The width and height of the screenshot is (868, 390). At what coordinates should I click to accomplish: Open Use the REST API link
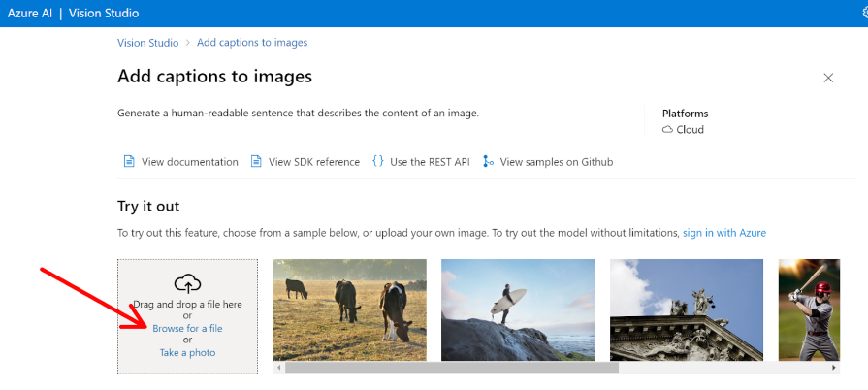pyautogui.click(x=430, y=162)
